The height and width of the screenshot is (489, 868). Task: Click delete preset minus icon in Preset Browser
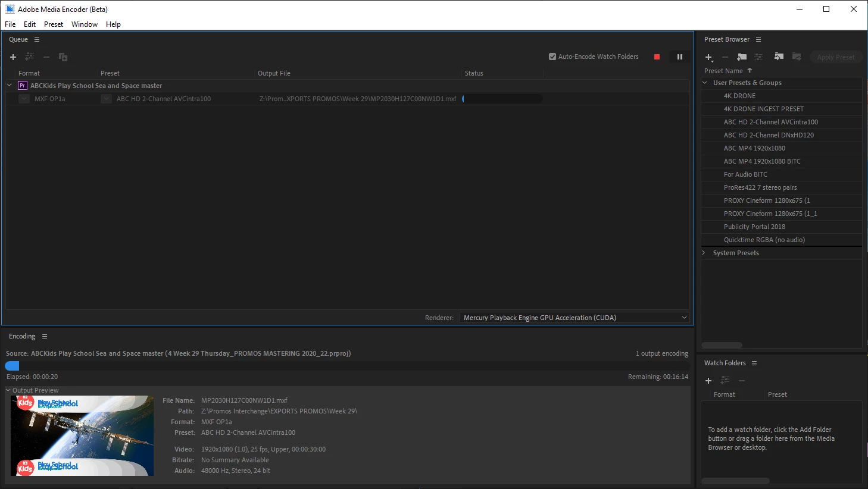(725, 57)
